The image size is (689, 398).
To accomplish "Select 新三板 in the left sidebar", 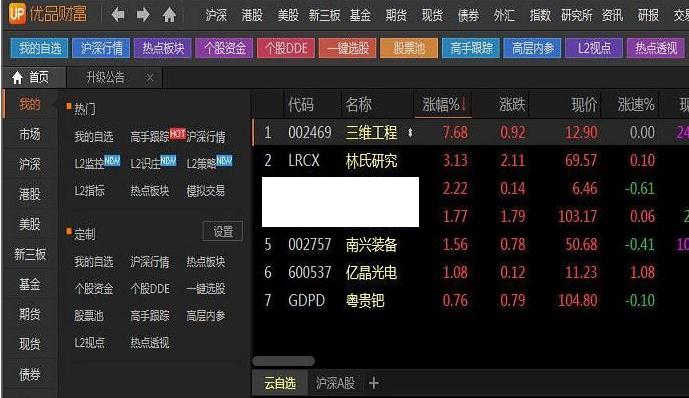I will point(30,254).
